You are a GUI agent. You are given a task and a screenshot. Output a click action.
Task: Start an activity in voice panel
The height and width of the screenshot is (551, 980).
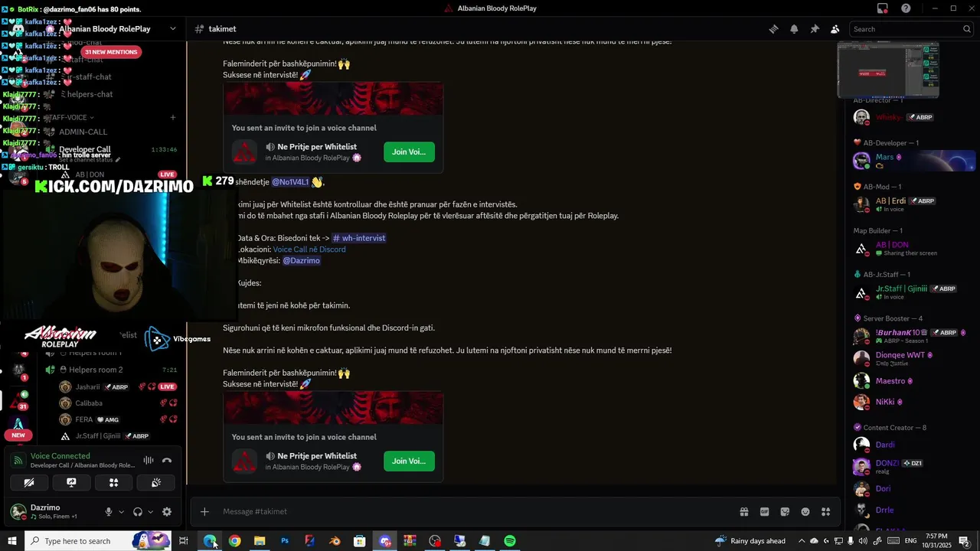[113, 483]
